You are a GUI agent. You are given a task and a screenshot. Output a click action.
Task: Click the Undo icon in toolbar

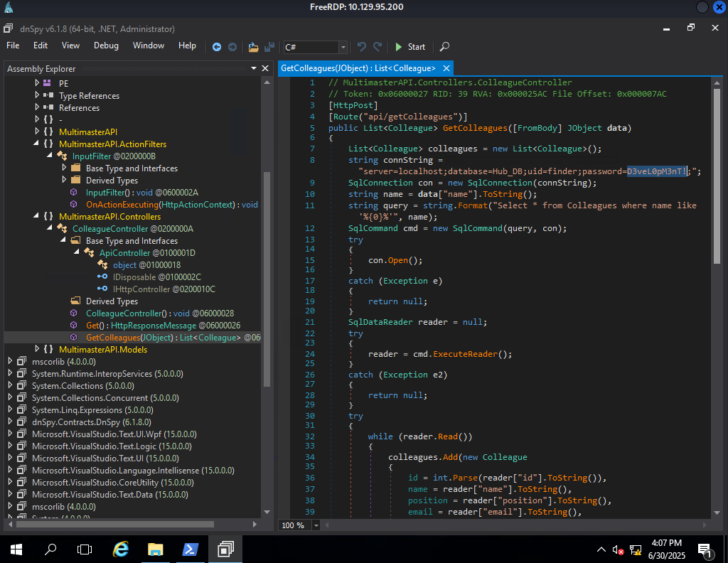coord(362,47)
